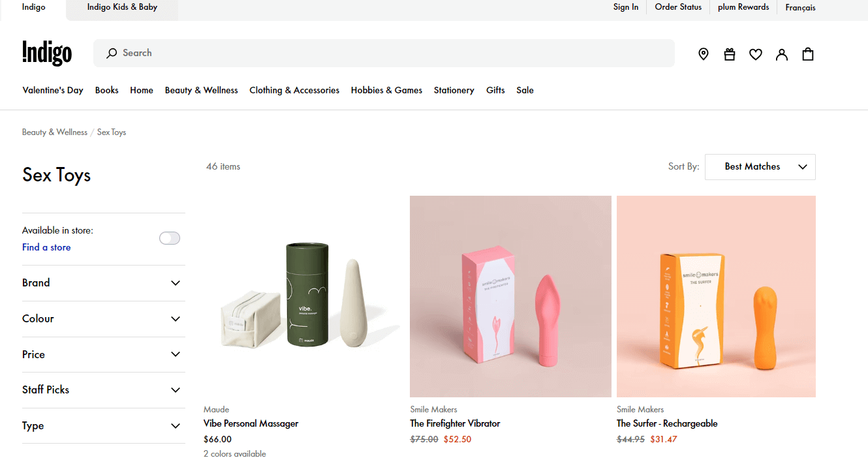Viewport: 868px width, 458px height.
Task: Switch language to Français
Action: coord(801,8)
